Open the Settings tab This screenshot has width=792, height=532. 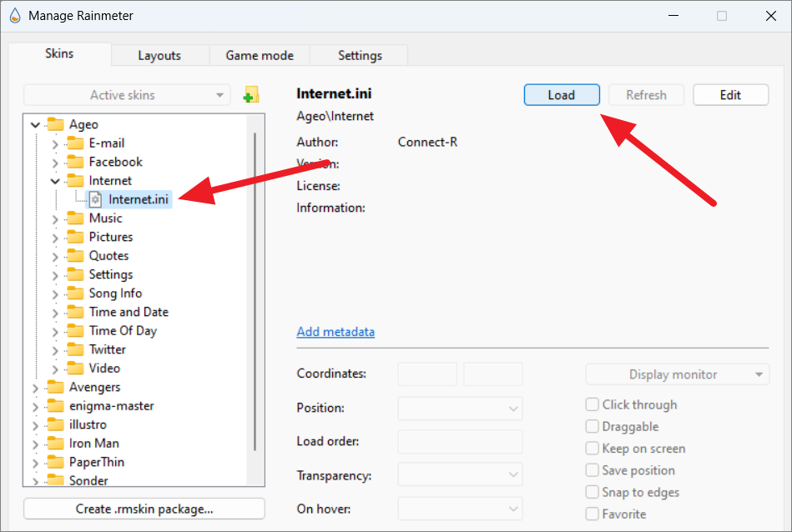coord(360,56)
